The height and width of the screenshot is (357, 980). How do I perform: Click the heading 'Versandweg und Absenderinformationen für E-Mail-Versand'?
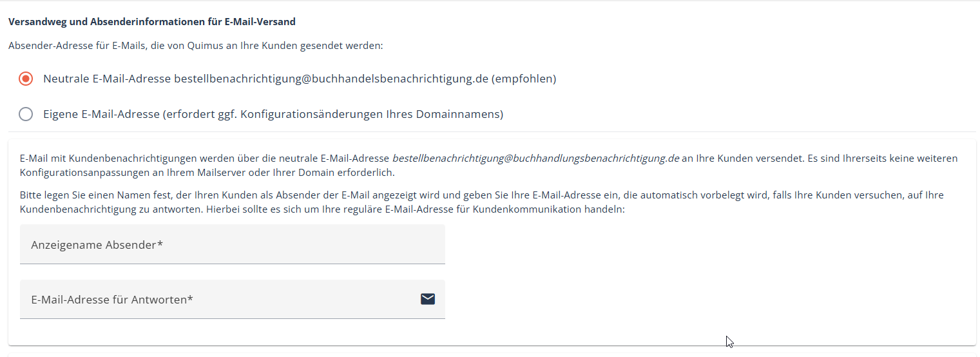click(152, 22)
